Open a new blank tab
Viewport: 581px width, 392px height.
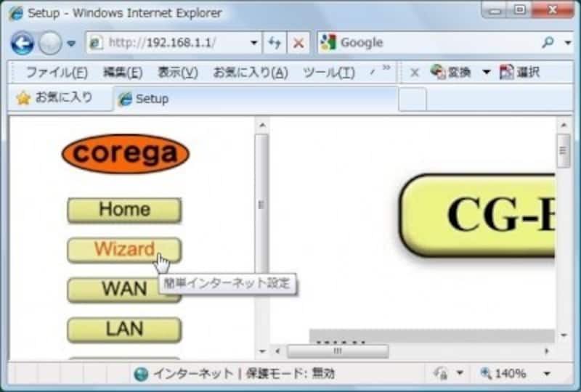click(413, 99)
